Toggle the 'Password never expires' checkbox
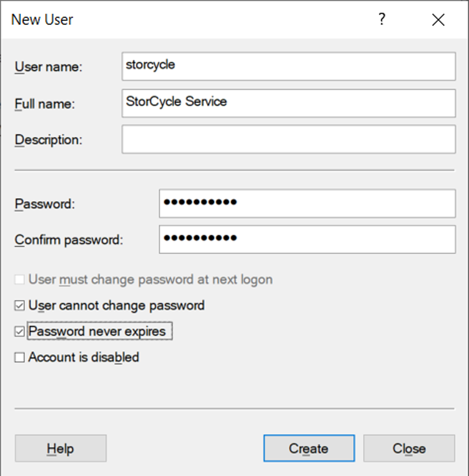The image size is (469, 476). click(x=19, y=331)
